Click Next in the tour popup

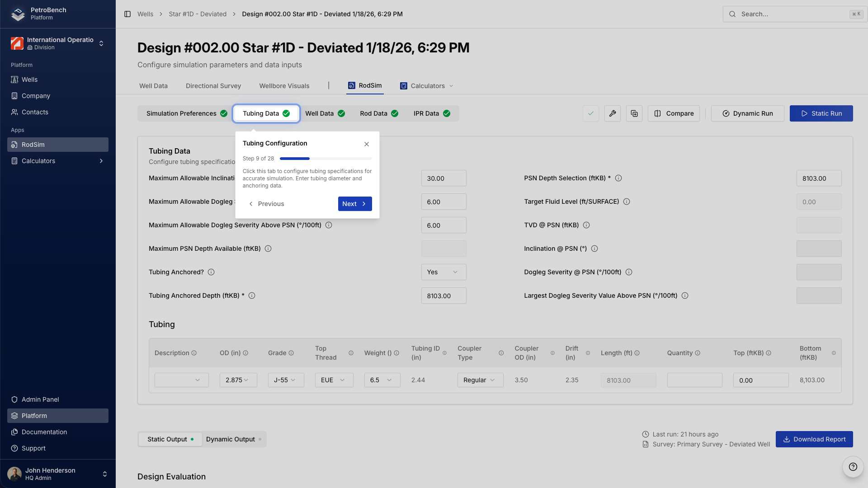click(354, 204)
